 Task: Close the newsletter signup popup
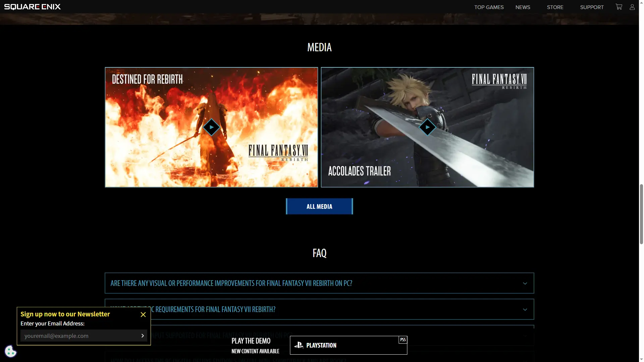(143, 314)
